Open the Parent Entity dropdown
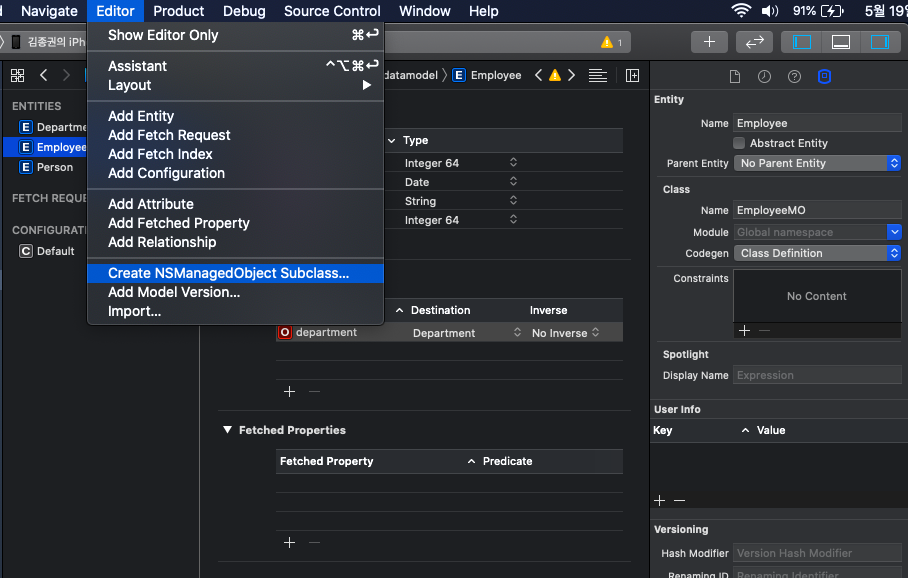This screenshot has width=908, height=578. [x=817, y=163]
